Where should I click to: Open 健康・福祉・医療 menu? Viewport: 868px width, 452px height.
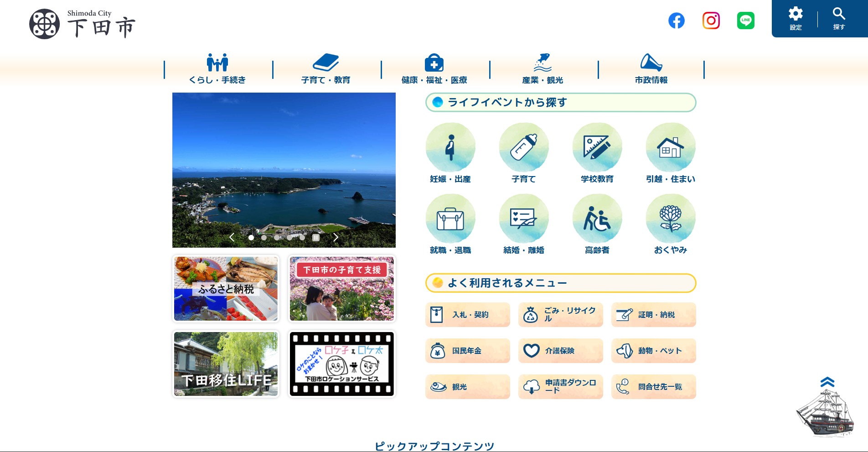434,69
